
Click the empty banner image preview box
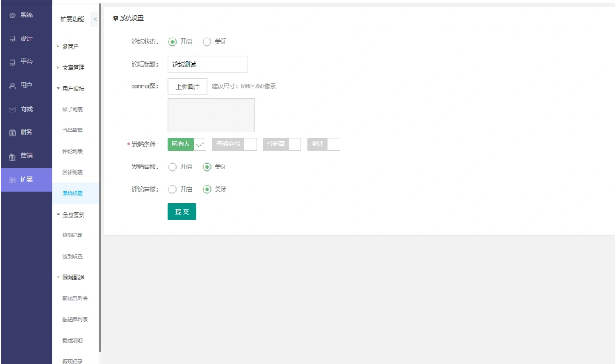pyautogui.click(x=211, y=115)
